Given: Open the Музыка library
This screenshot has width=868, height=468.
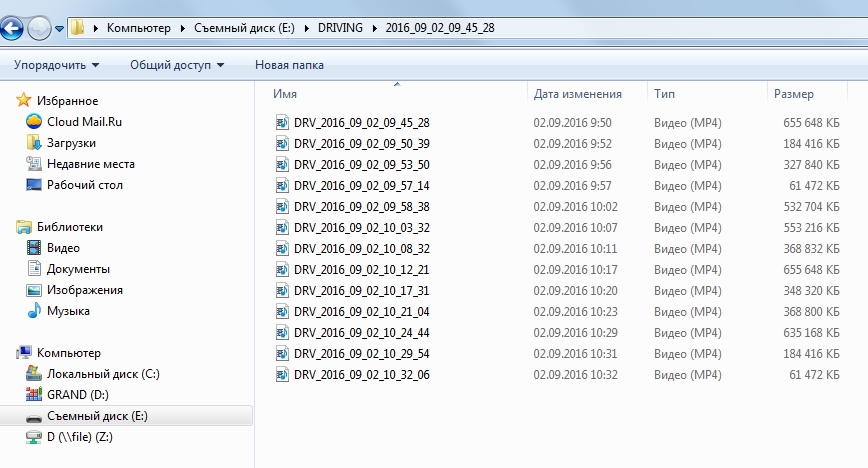Looking at the screenshot, I should pos(67,311).
